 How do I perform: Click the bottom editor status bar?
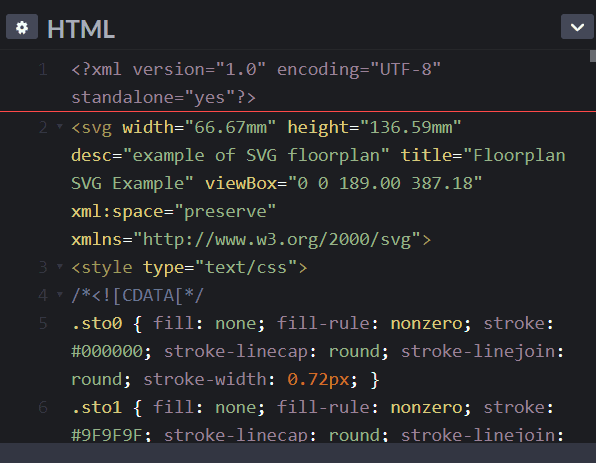coord(298,453)
